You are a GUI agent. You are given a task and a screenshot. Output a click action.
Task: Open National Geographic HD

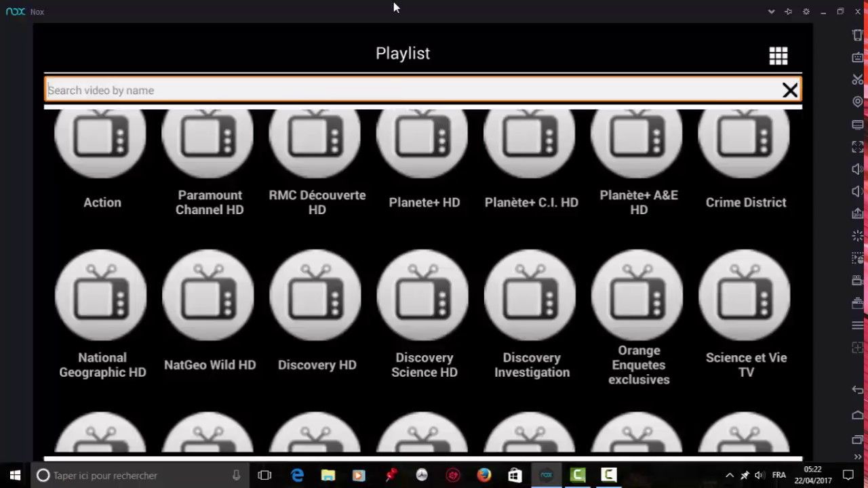(x=102, y=314)
